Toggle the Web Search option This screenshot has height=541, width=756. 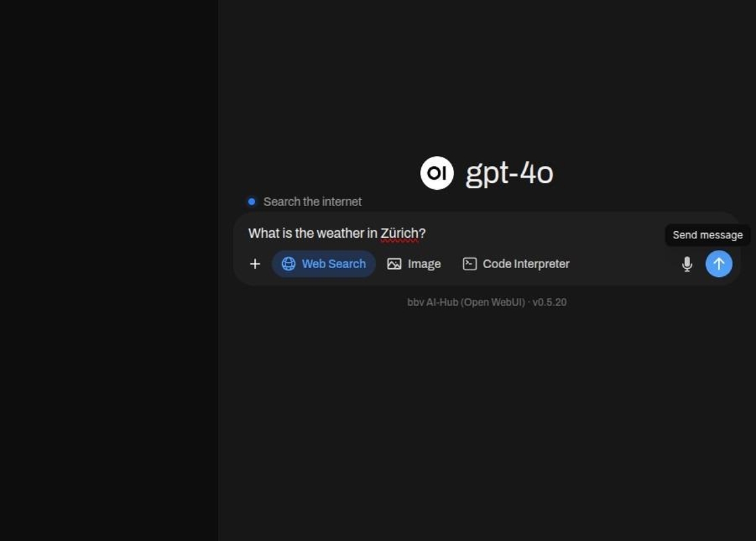(323, 264)
